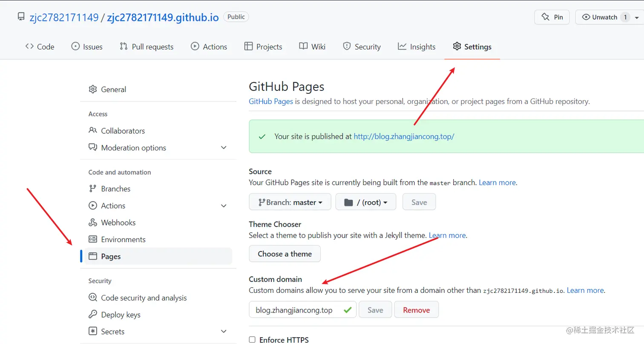Click the Choose a theme button

coord(285,254)
